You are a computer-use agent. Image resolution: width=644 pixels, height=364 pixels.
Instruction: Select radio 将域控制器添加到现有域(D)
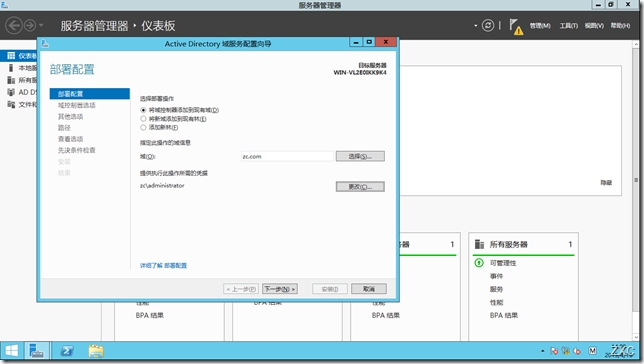143,110
